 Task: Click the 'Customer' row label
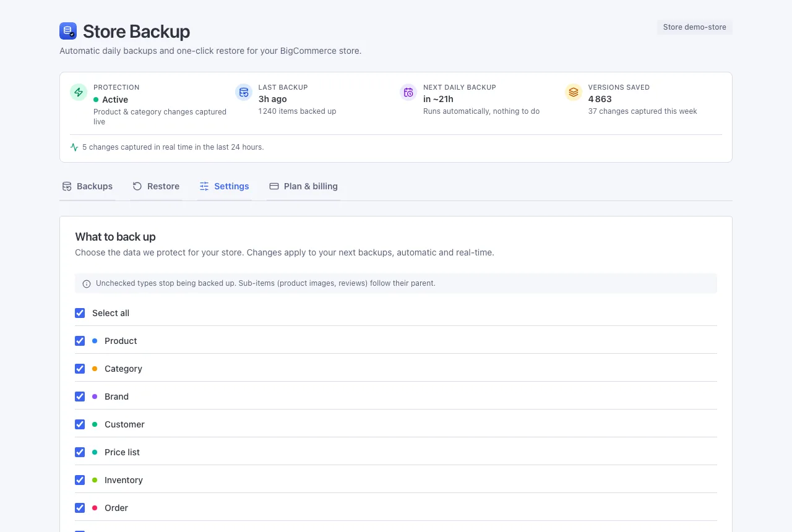[124, 424]
